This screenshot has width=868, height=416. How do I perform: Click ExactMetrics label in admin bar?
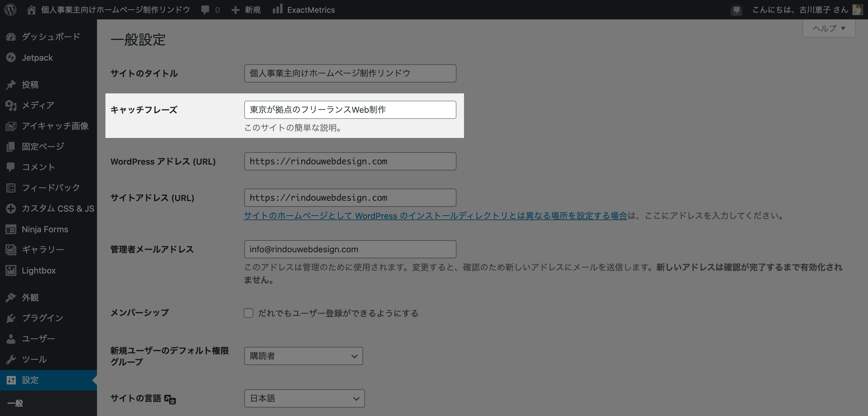coord(311,10)
